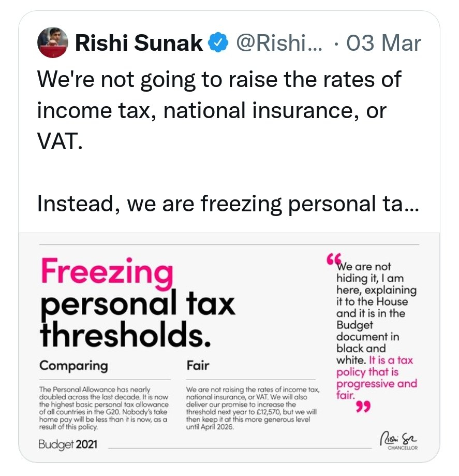459x476 pixels.
Task: Click the 'personal tax thresholds.' headline
Action: [138, 319]
